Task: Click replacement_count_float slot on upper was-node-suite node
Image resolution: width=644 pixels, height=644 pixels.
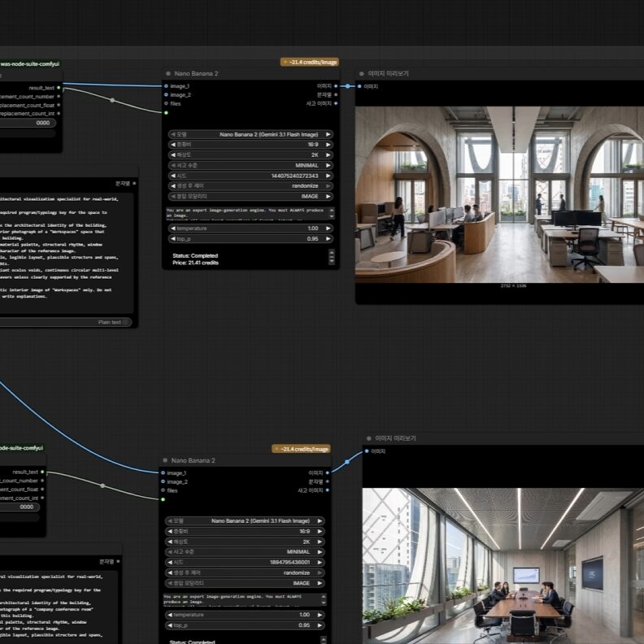Action: (59, 105)
